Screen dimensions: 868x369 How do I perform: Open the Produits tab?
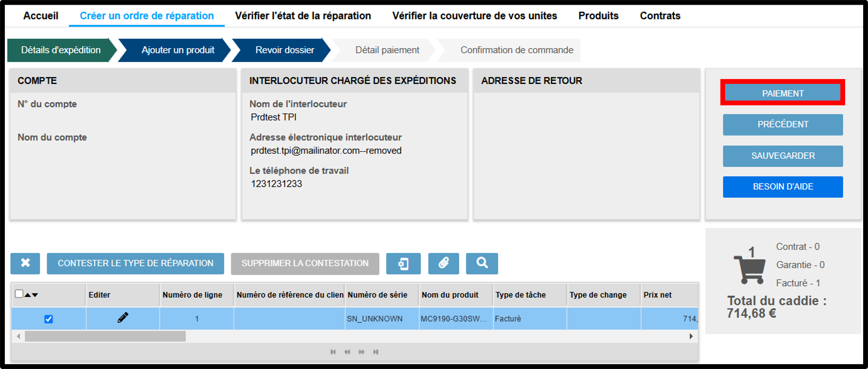tap(598, 16)
